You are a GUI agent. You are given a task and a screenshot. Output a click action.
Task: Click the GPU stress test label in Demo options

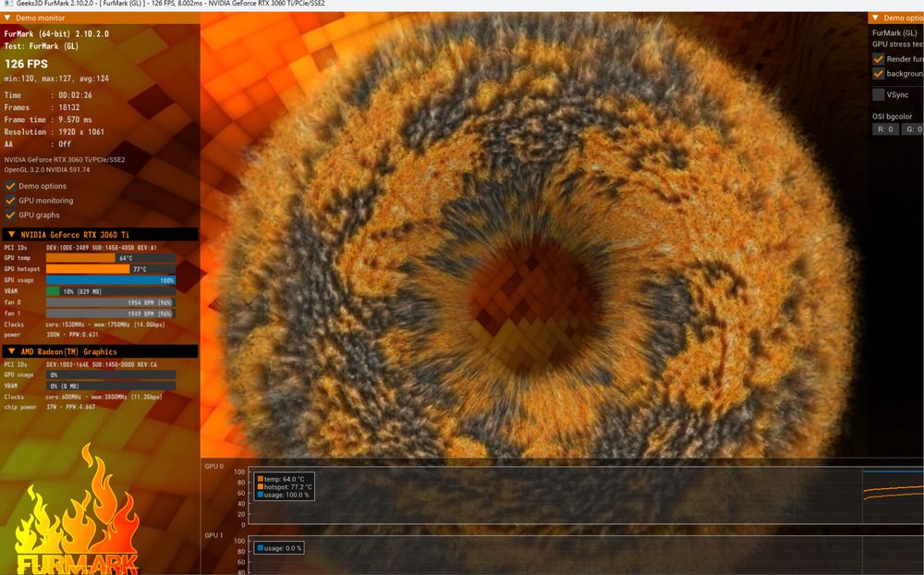coord(897,44)
